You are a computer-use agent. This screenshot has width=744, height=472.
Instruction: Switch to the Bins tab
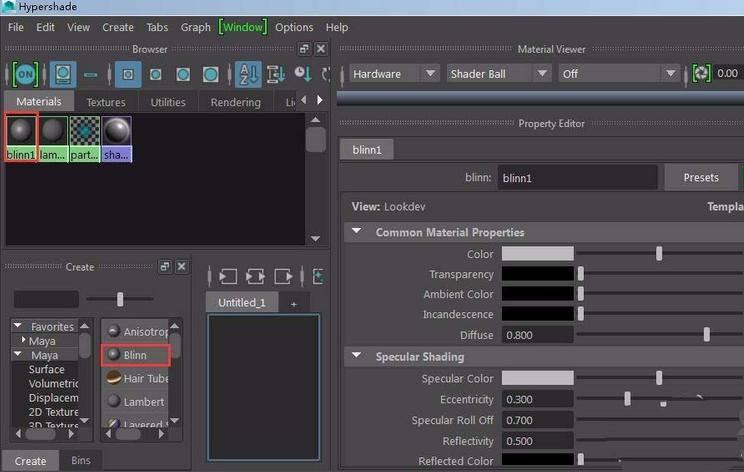81,460
